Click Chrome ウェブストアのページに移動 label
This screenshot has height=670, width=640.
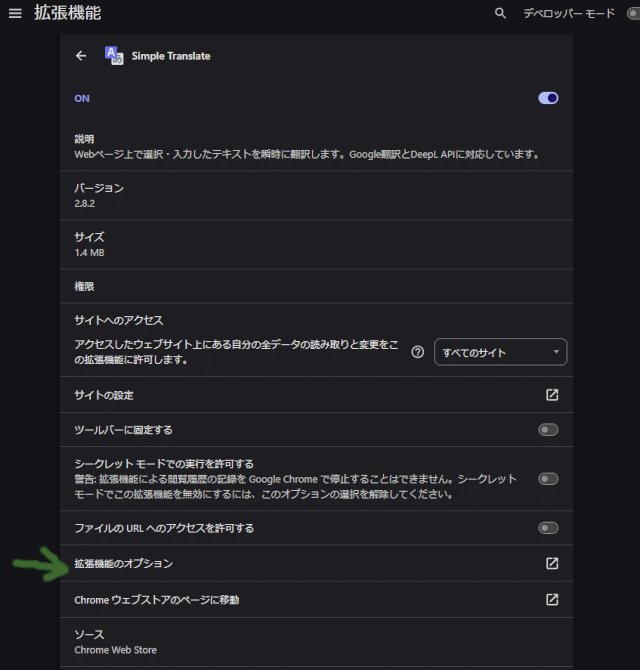pyautogui.click(x=157, y=600)
